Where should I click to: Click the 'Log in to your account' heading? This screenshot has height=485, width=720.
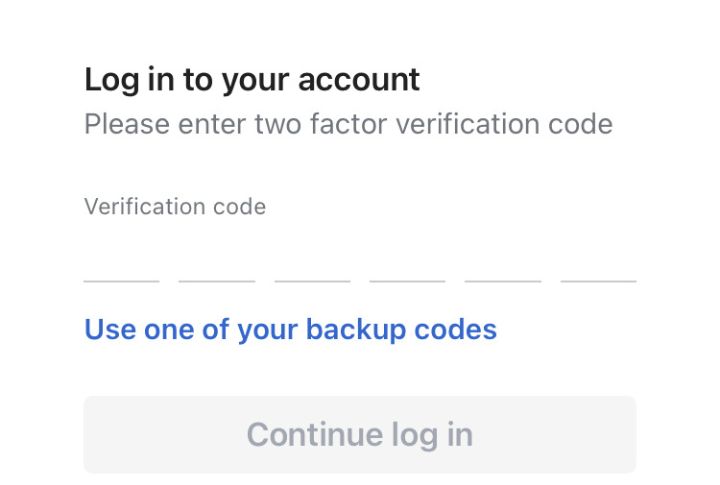pyautogui.click(x=252, y=79)
